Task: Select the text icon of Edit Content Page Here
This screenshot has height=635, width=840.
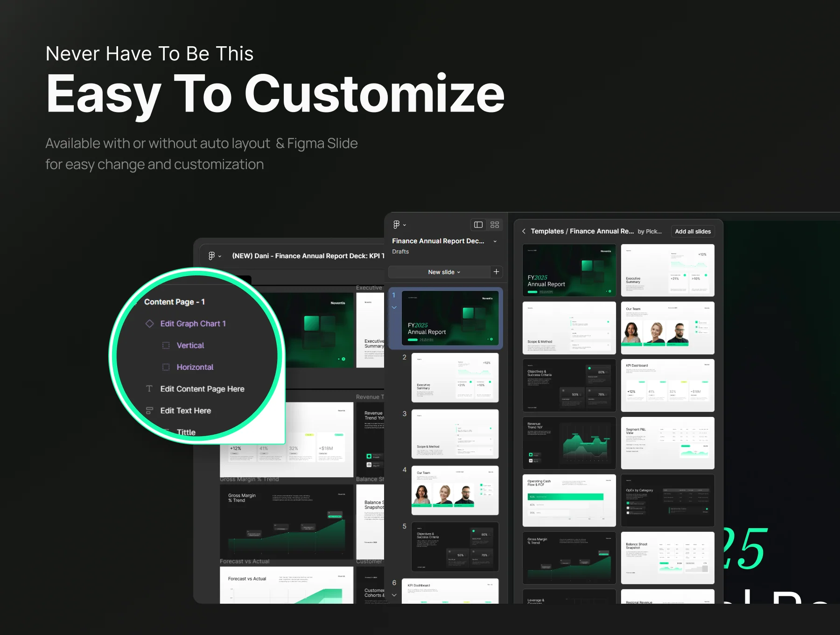Action: [x=149, y=389]
